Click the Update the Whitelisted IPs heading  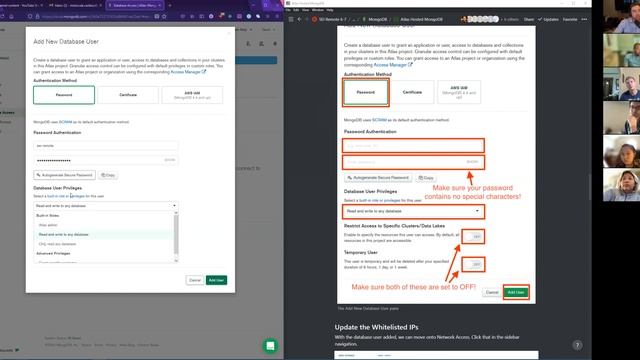click(376, 327)
